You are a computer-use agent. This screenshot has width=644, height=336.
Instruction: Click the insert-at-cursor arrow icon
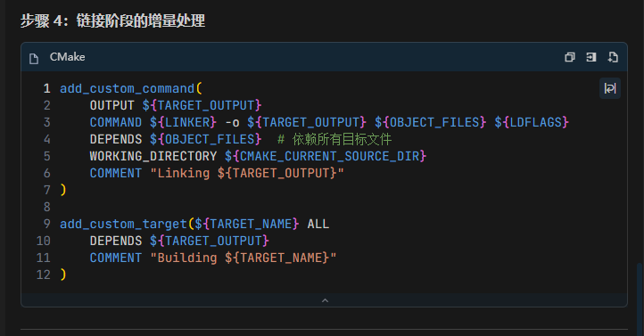tap(591, 57)
